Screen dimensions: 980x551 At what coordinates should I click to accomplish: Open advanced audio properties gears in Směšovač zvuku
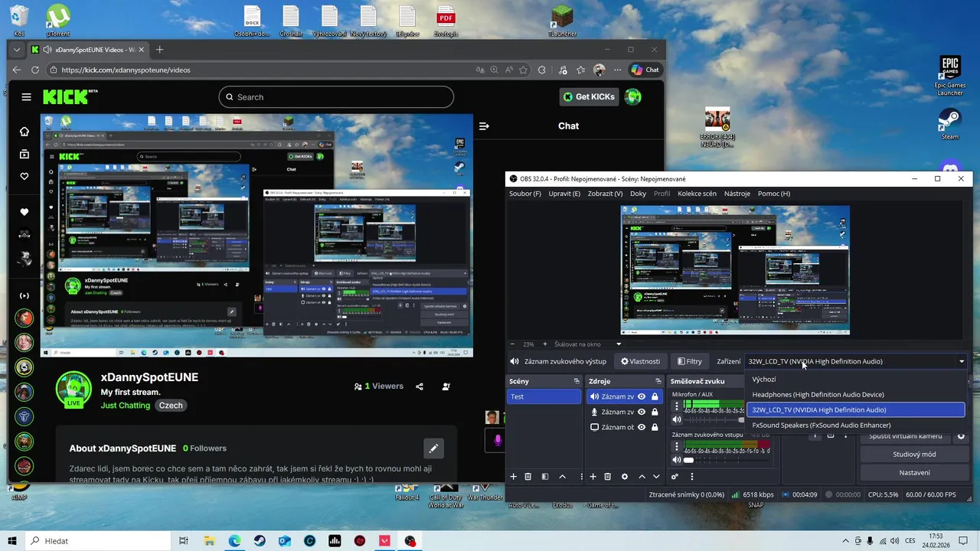[675, 477]
